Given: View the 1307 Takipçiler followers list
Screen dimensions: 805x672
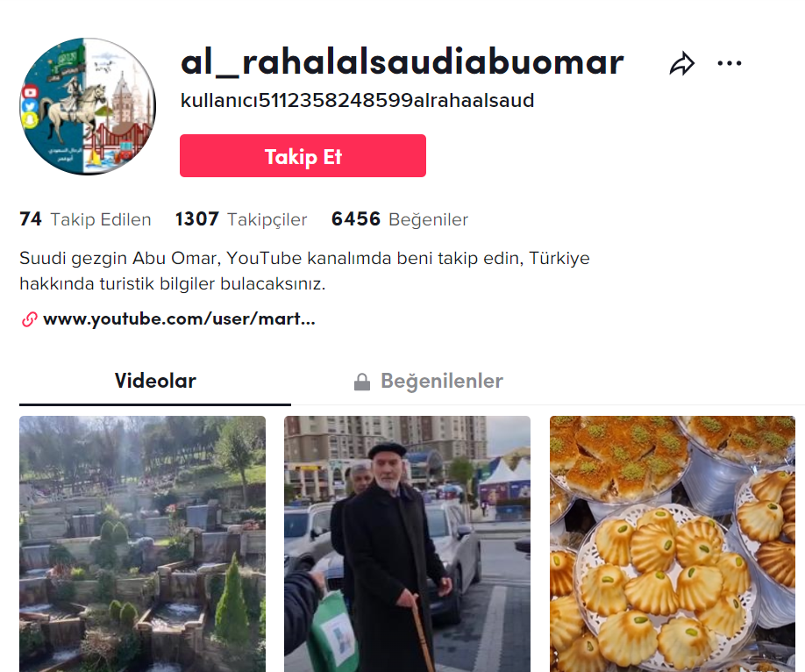Looking at the screenshot, I should coord(241,219).
